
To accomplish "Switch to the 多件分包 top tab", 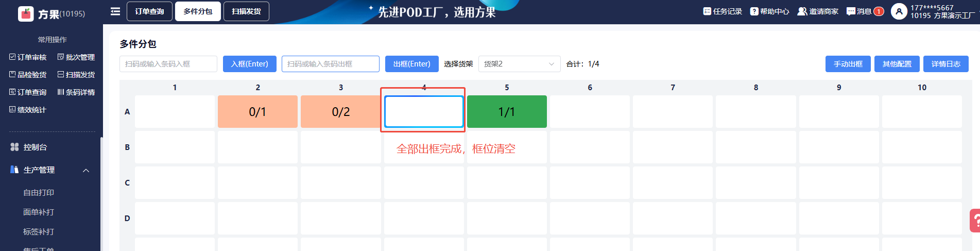I will [198, 11].
